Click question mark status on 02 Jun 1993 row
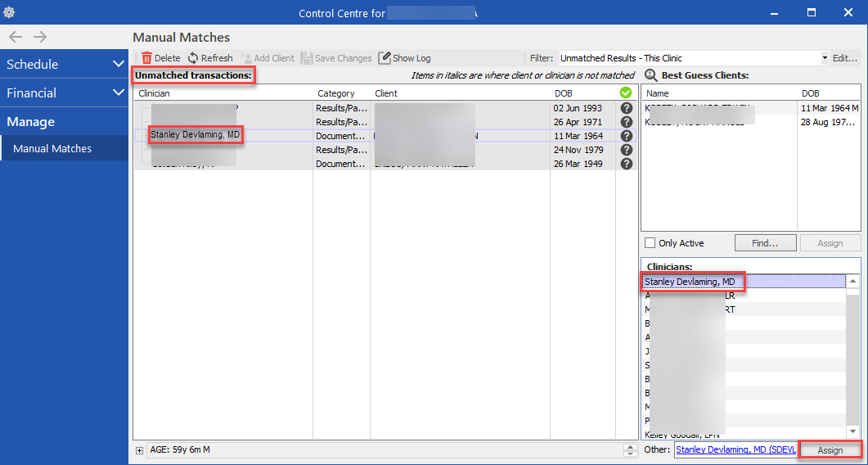Image resolution: width=868 pixels, height=465 pixels. click(627, 108)
